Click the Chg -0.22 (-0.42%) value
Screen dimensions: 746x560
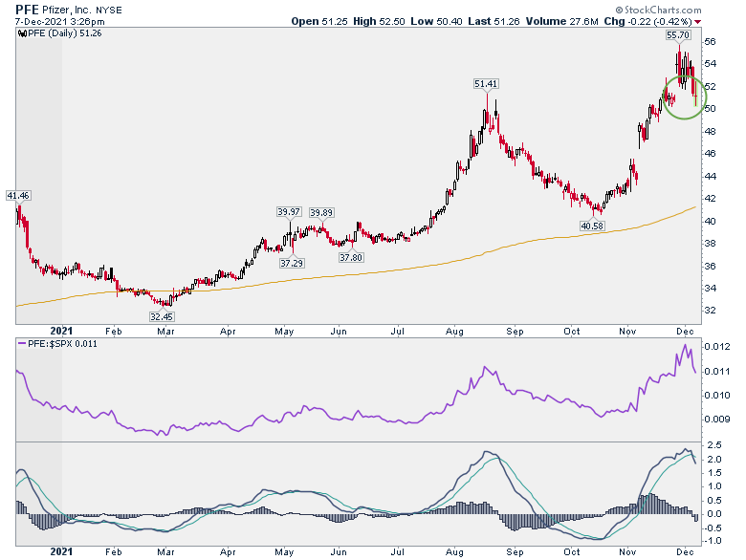(647, 21)
